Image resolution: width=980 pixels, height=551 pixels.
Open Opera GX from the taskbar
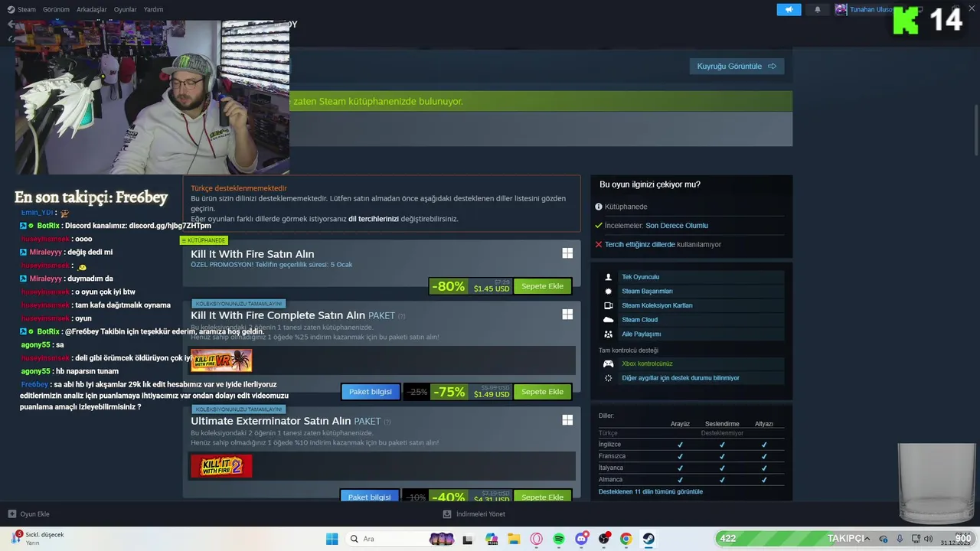click(x=536, y=539)
